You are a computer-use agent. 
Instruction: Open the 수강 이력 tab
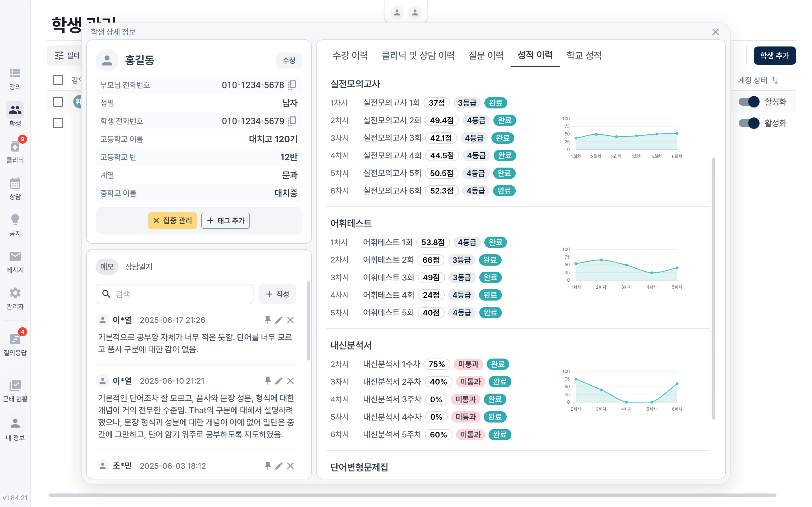350,55
